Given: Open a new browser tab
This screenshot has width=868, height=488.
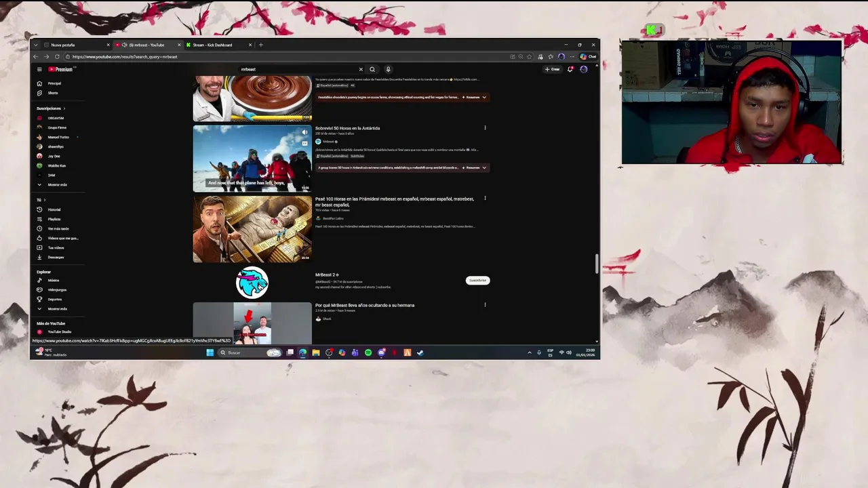Looking at the screenshot, I should tap(261, 45).
